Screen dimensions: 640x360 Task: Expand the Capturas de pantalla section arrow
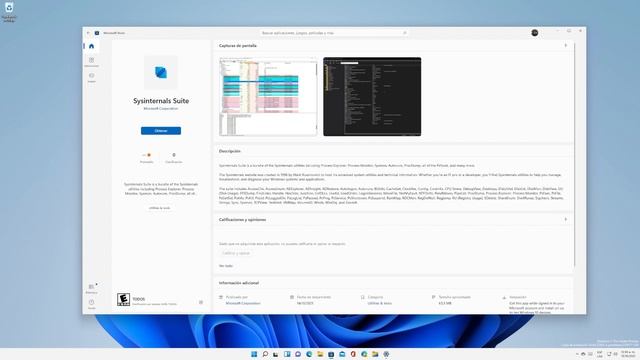click(x=566, y=46)
